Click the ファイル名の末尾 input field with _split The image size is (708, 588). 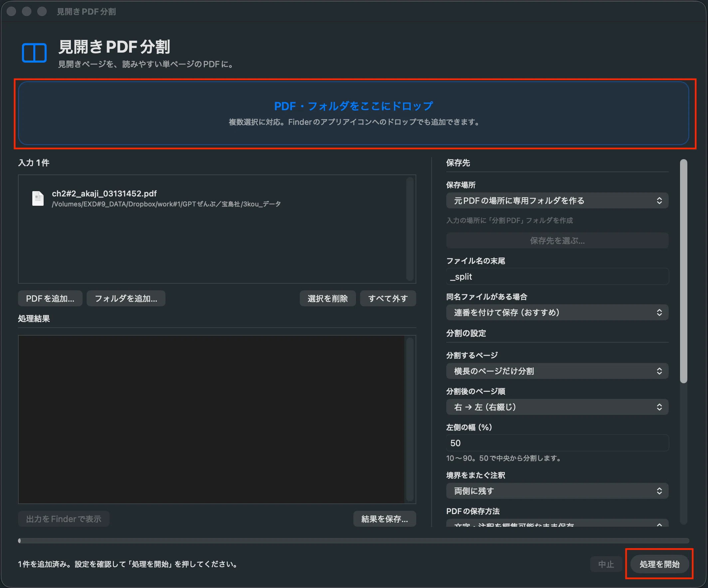[557, 277]
